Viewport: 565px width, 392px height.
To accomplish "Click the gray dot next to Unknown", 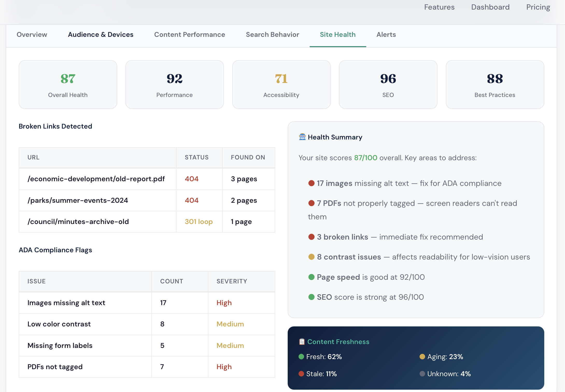I will coord(422,374).
